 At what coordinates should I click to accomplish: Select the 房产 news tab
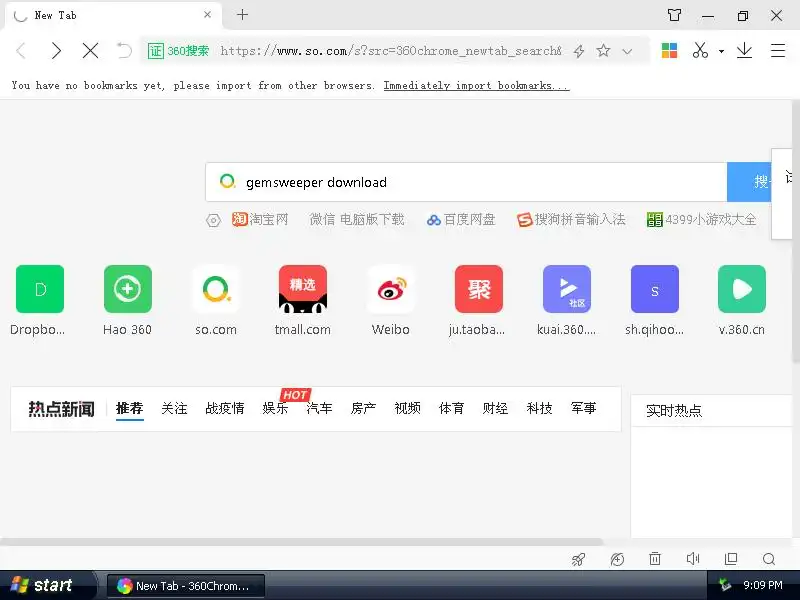(x=363, y=409)
